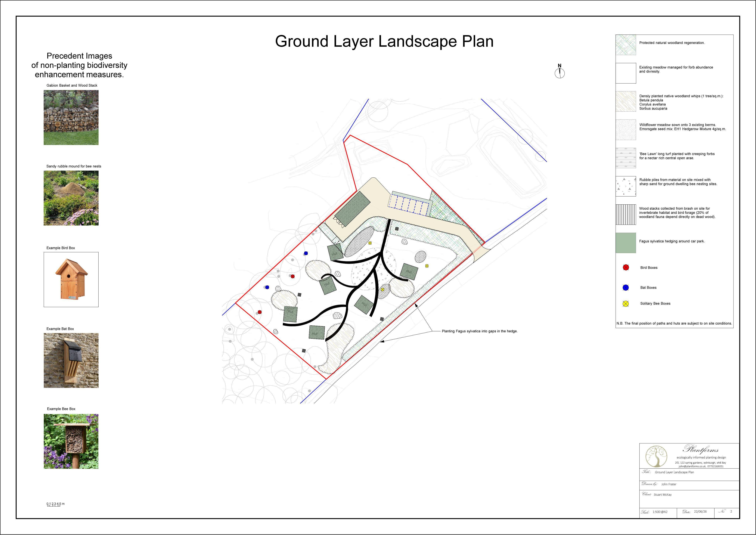Click the title block 'Ground Layer Landscape Plan' entry
This screenshot has width=756, height=535.
click(x=674, y=472)
